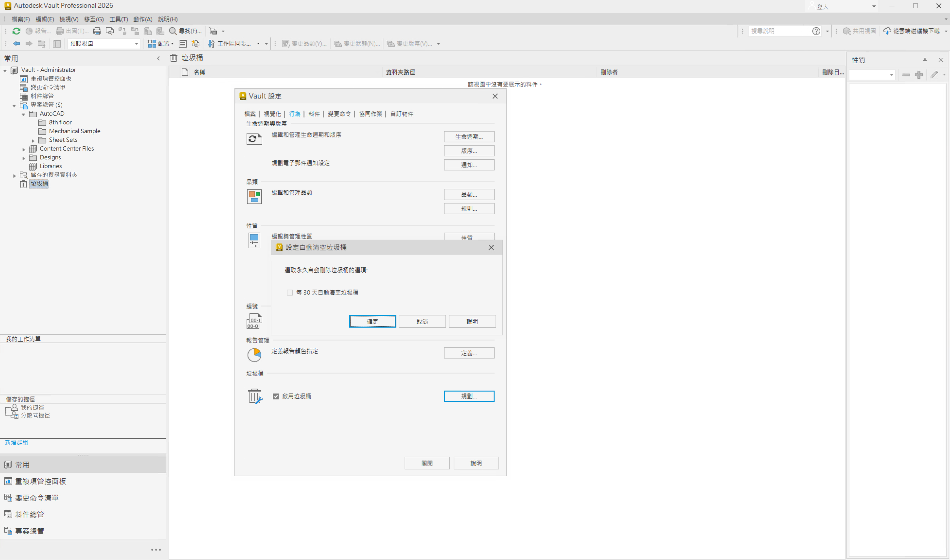Screen dimensions: 950x560
Task: Uncheck the 啟用垃圾桶 checkbox
Action: (x=276, y=396)
